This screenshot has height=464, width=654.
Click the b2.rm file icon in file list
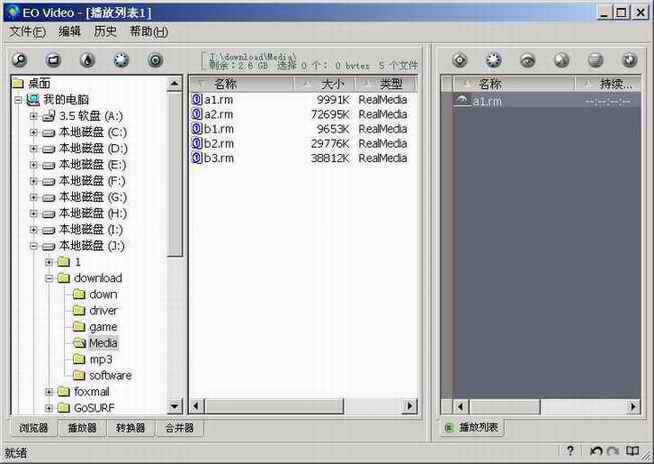click(196, 144)
